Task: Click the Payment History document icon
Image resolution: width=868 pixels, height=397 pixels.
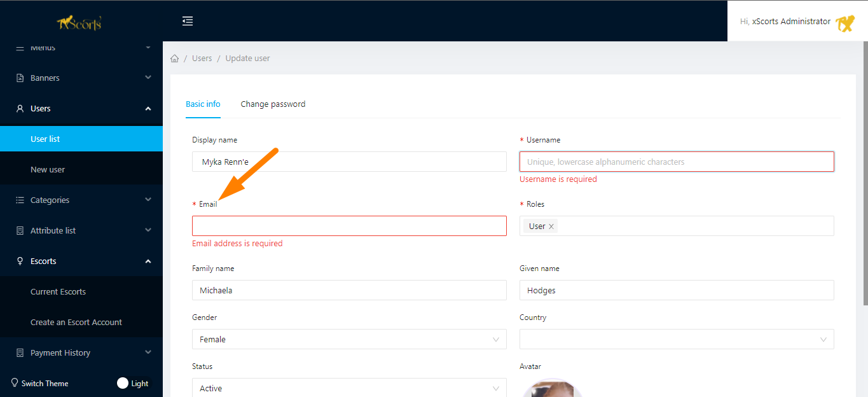Action: point(20,353)
